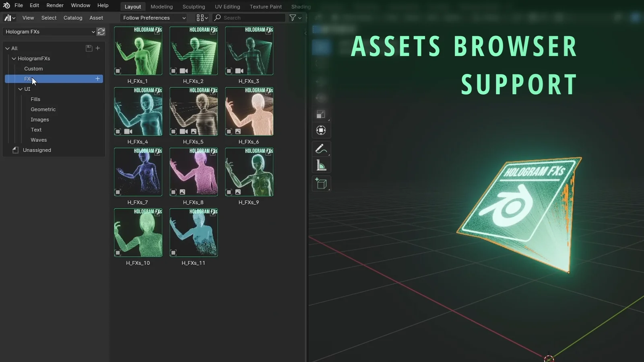Select the Annotate tool in viewport toolbar
This screenshot has width=644, height=362.
point(321,148)
